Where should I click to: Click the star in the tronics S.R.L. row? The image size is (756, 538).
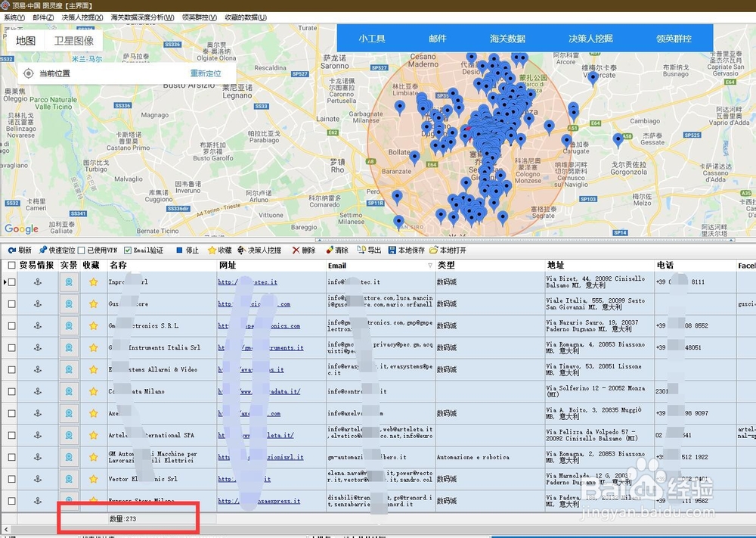(94, 325)
